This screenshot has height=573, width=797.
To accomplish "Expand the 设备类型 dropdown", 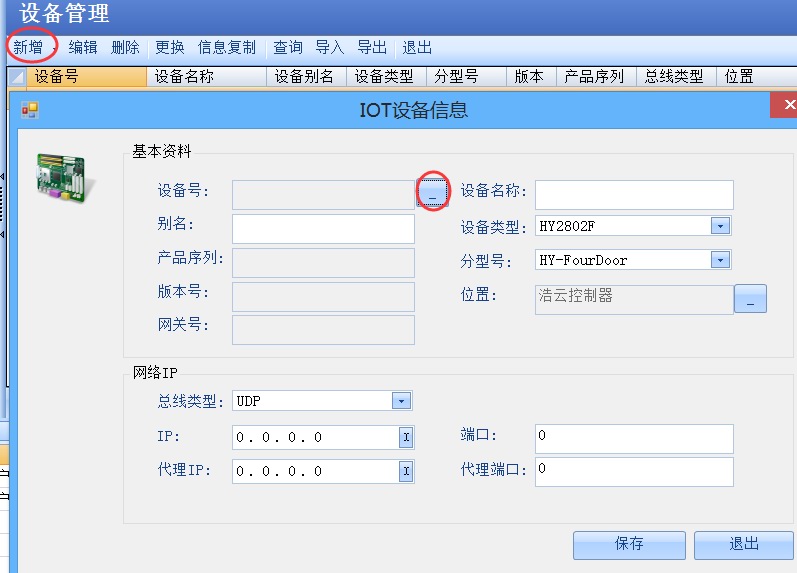I will 720,227.
